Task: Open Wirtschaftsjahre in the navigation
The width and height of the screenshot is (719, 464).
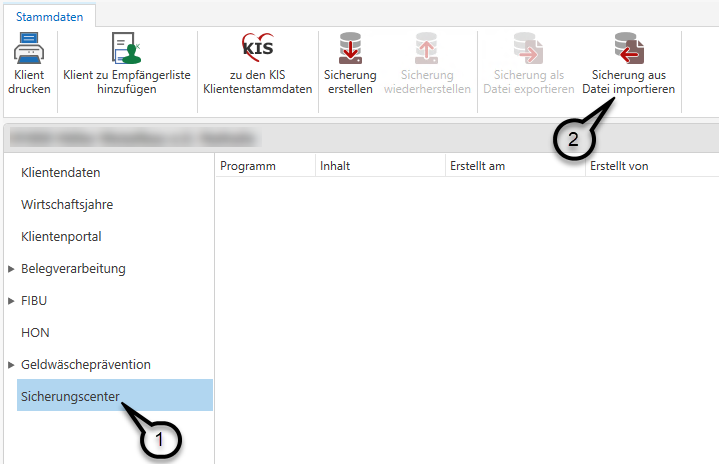Action: tap(66, 205)
